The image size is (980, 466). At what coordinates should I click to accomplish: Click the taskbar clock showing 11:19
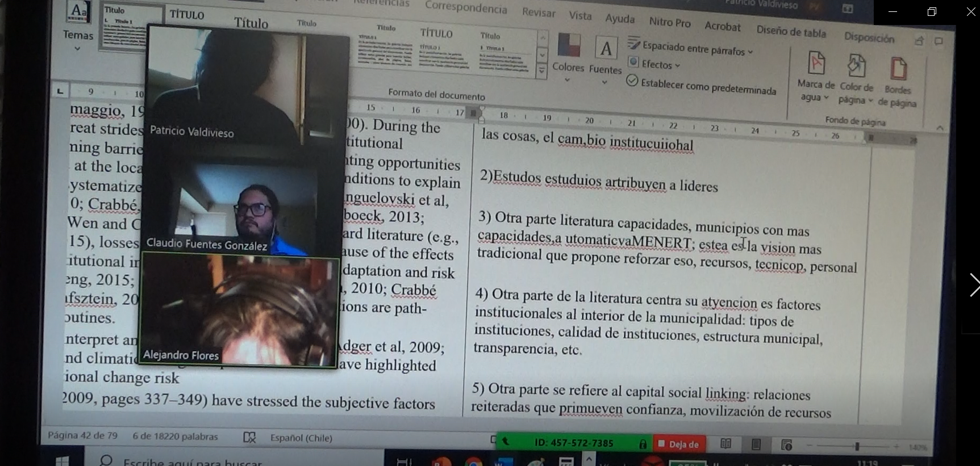coord(867,463)
